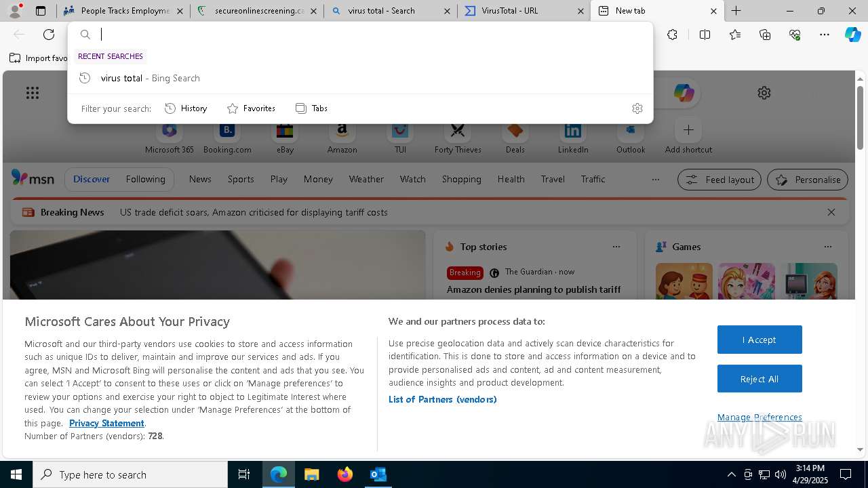The height and width of the screenshot is (488, 868).
Task: Open Settings and more ellipsis
Action: pyautogui.click(x=825, y=35)
